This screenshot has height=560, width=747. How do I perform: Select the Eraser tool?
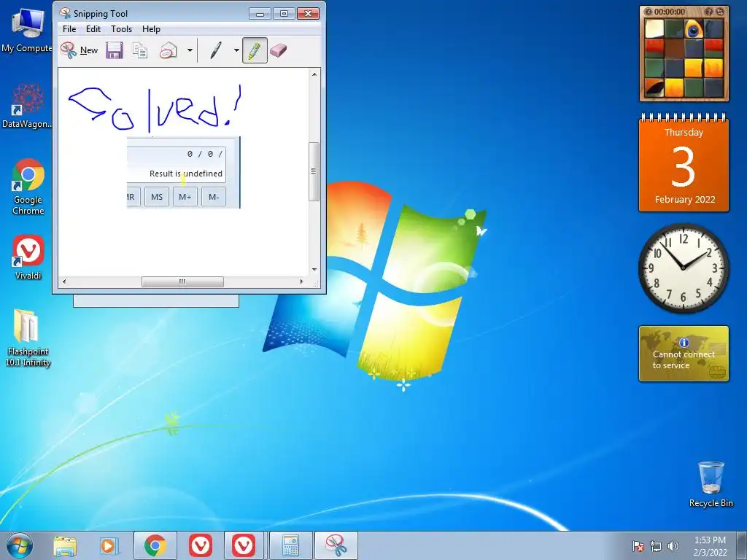(278, 50)
